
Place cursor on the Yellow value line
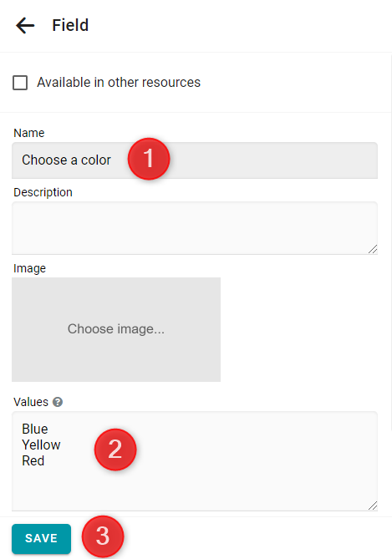(x=42, y=445)
